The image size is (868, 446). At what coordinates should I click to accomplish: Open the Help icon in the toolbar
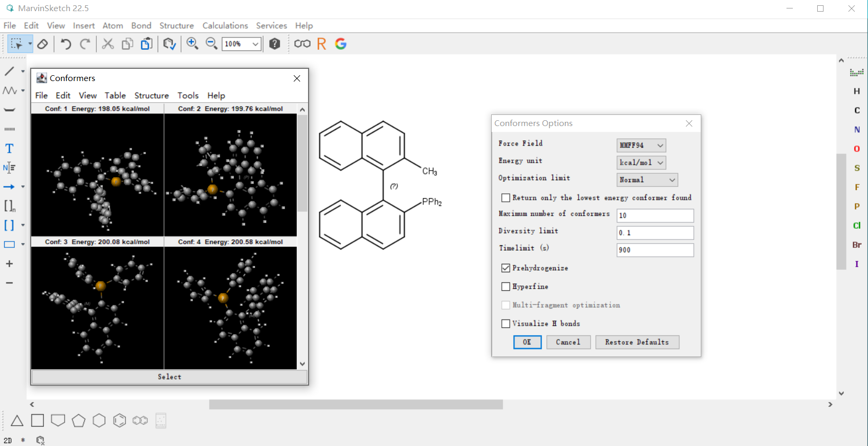click(274, 44)
